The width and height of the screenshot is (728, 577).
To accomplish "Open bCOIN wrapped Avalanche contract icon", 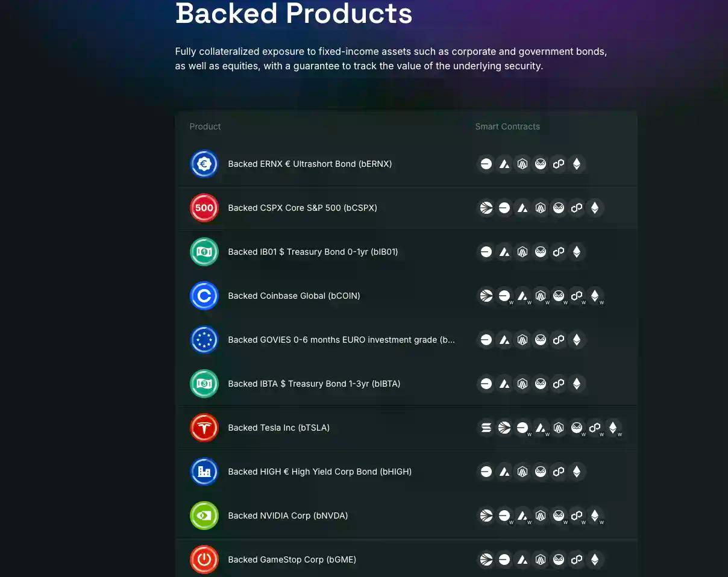I will (522, 296).
